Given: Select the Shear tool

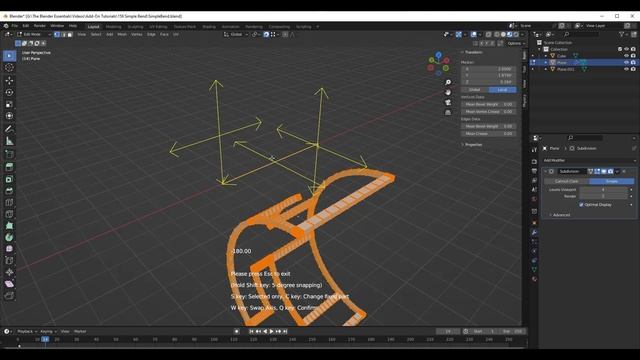Looking at the screenshot, I should (9, 284).
